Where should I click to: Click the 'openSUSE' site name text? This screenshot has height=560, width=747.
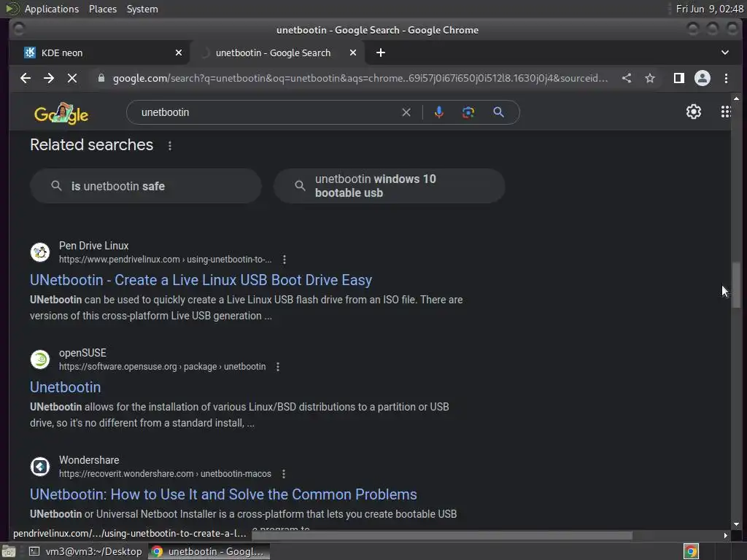pos(83,353)
